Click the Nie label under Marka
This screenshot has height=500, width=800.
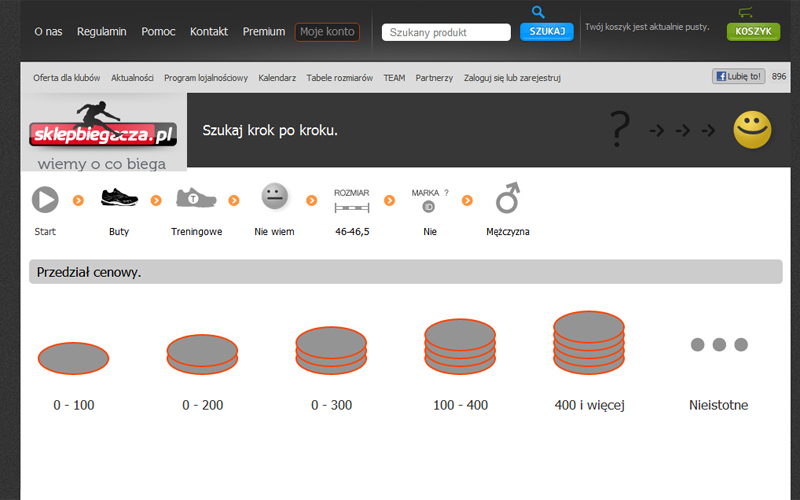(x=430, y=232)
